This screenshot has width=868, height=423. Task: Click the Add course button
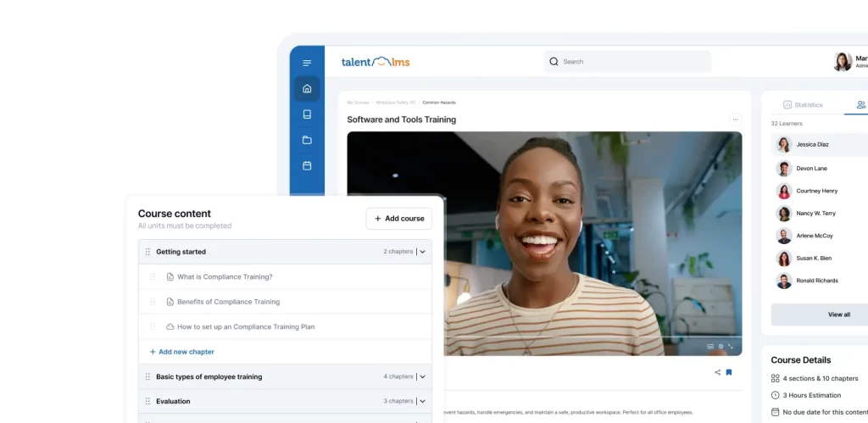click(x=399, y=219)
